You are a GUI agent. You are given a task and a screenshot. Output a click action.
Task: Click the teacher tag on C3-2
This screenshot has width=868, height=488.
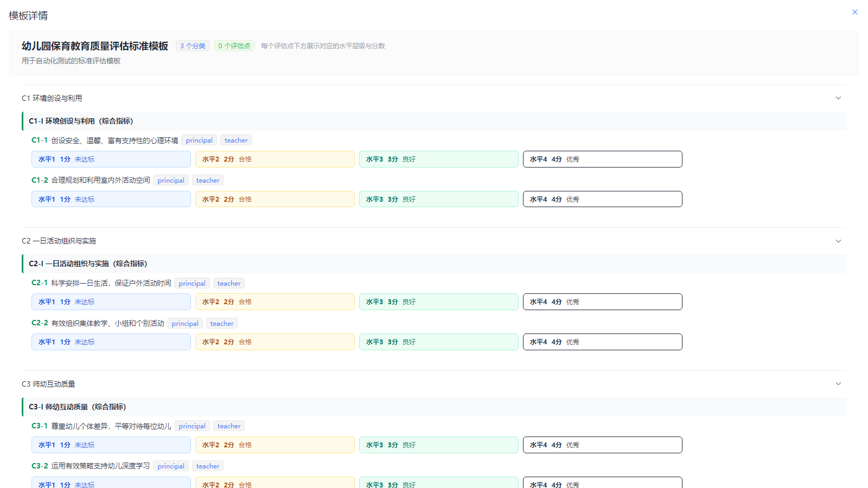(208, 466)
